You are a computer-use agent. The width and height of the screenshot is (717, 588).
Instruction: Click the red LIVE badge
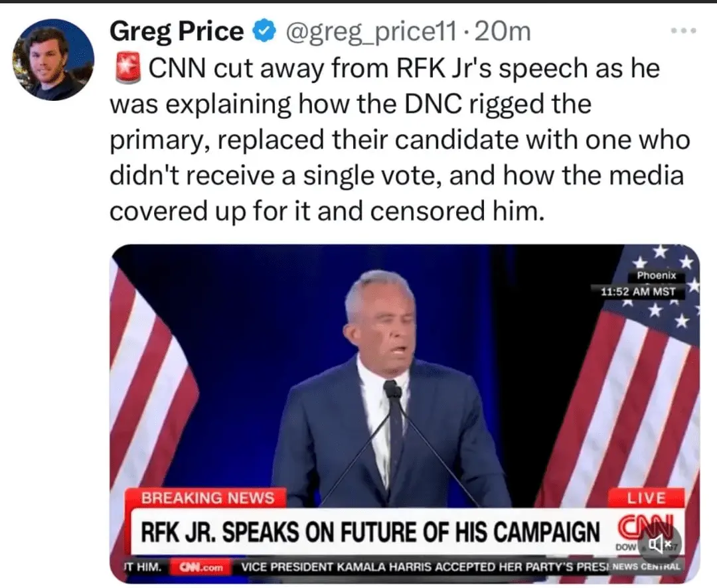[647, 498]
